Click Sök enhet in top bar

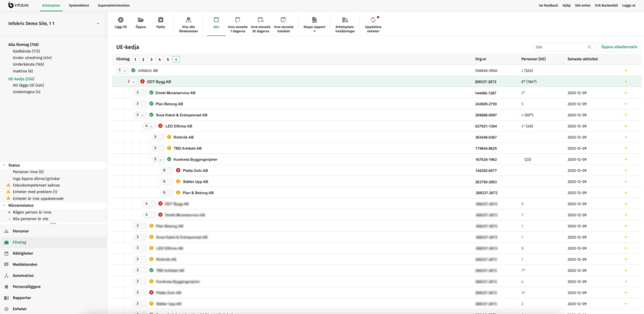coord(583,5)
